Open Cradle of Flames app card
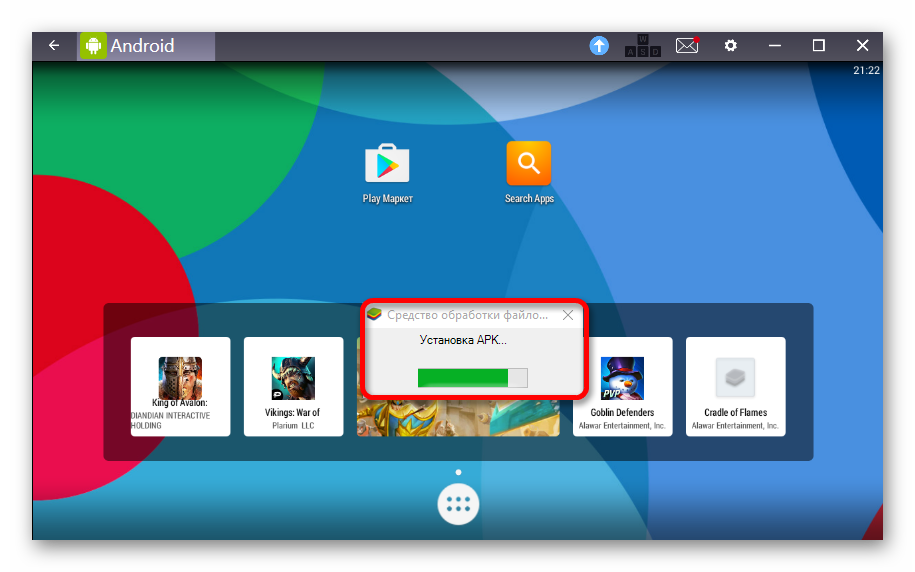The image size is (915, 572). [735, 386]
